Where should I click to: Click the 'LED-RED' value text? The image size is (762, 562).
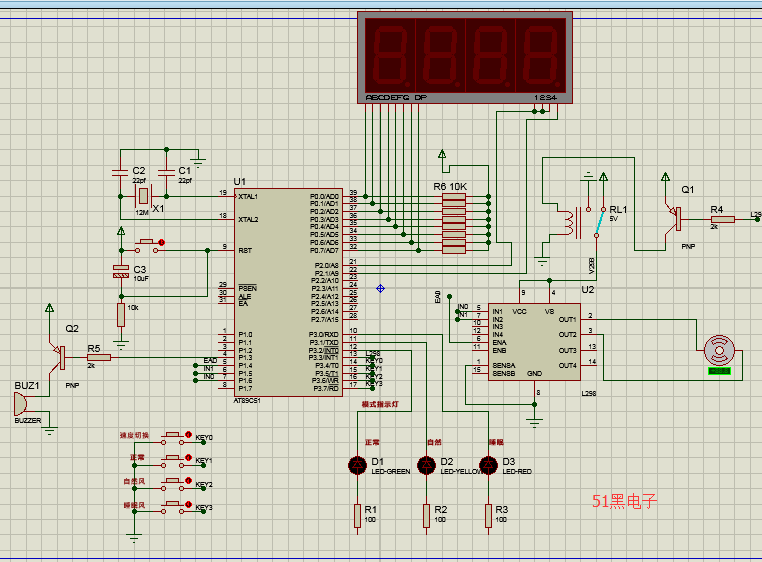[517, 472]
